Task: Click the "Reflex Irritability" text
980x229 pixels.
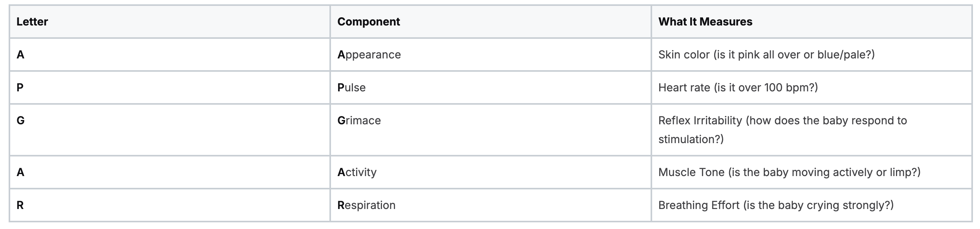Action: [x=700, y=120]
